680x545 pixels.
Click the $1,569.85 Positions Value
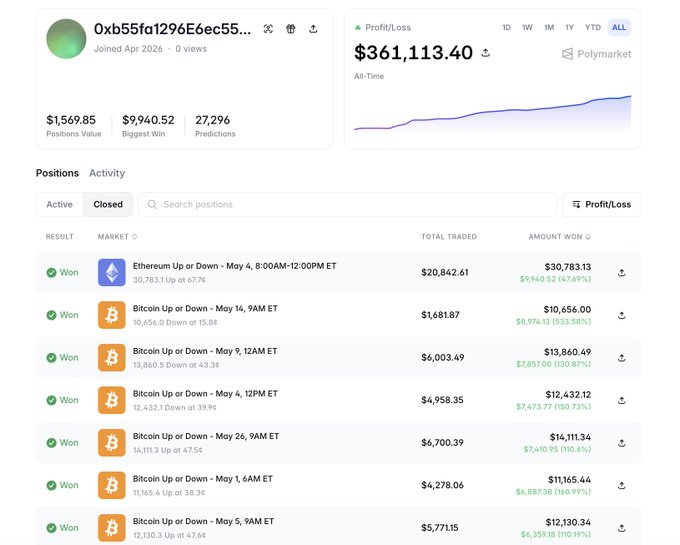71,120
